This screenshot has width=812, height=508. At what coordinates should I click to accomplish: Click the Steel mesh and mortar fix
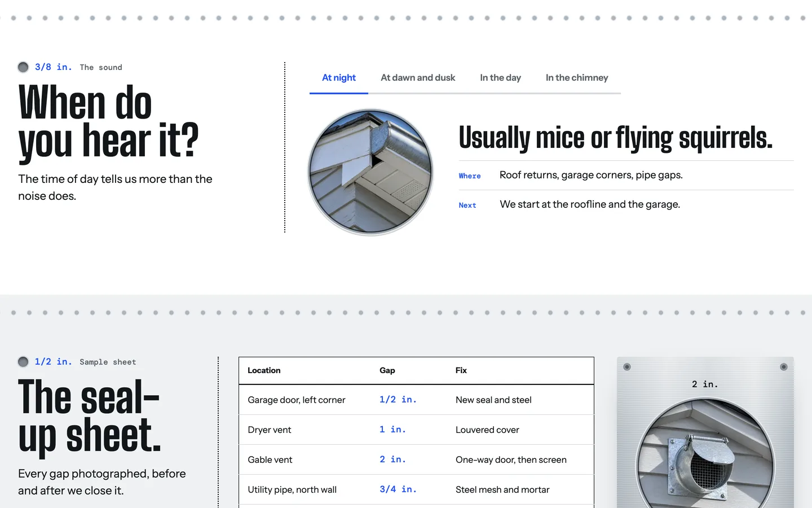[502, 489]
